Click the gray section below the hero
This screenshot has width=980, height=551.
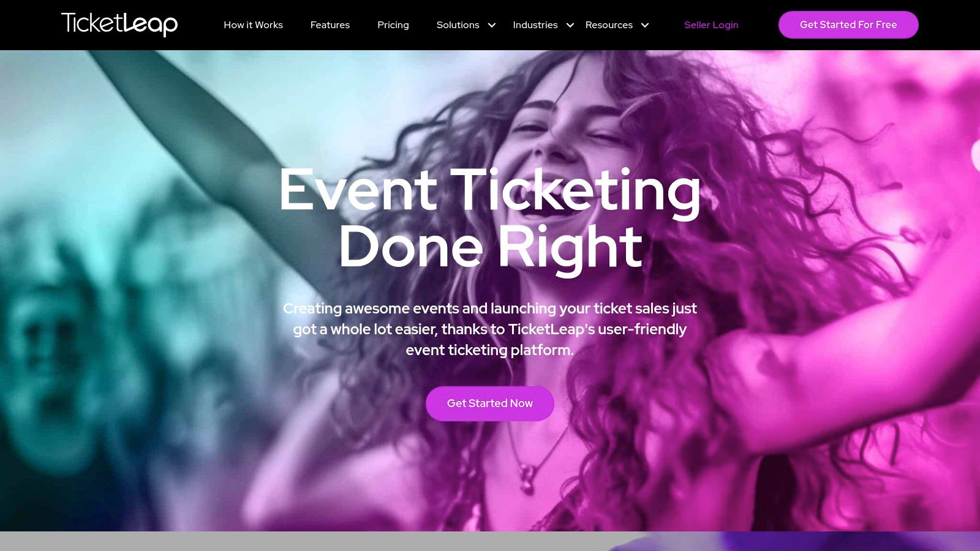pyautogui.click(x=306, y=541)
